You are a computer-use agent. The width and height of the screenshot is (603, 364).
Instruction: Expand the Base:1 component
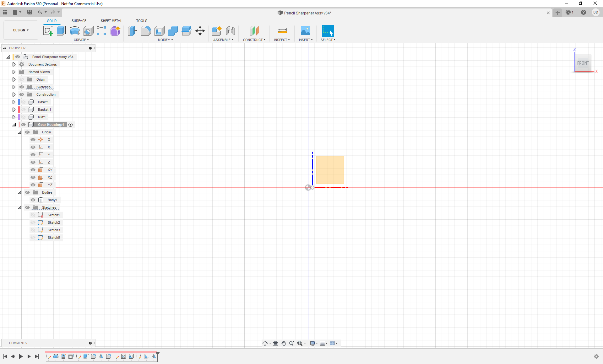point(14,102)
